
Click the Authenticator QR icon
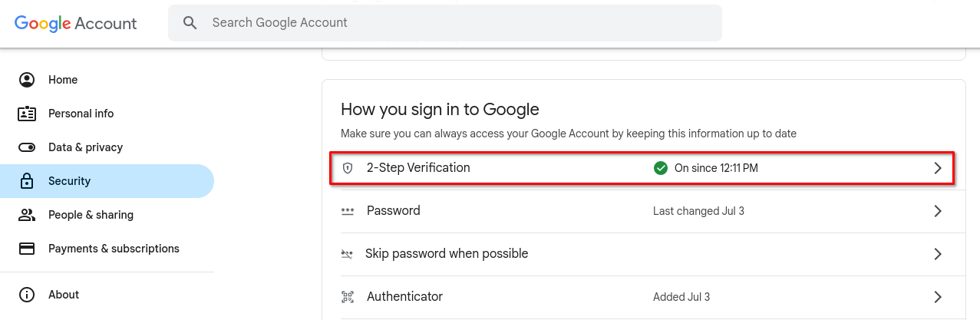pos(348,297)
